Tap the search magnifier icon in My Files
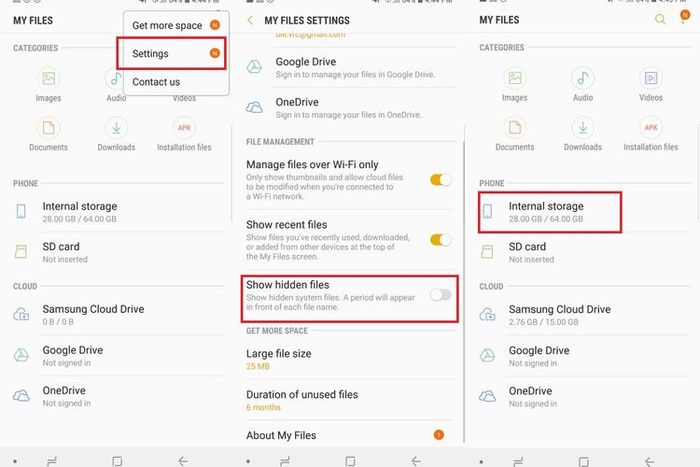This screenshot has height=467, width=700. point(659,20)
